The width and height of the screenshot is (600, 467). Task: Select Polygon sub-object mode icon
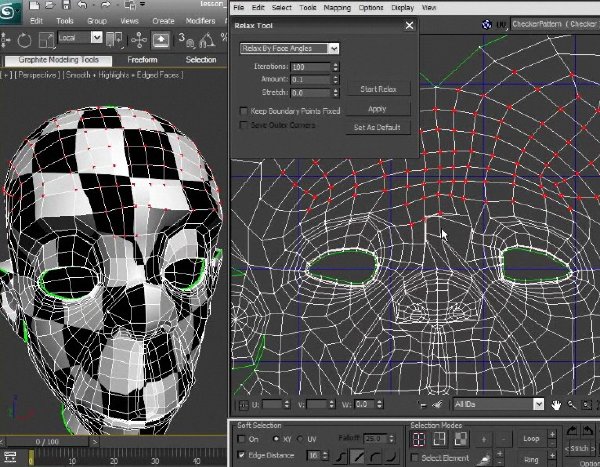tap(461, 439)
